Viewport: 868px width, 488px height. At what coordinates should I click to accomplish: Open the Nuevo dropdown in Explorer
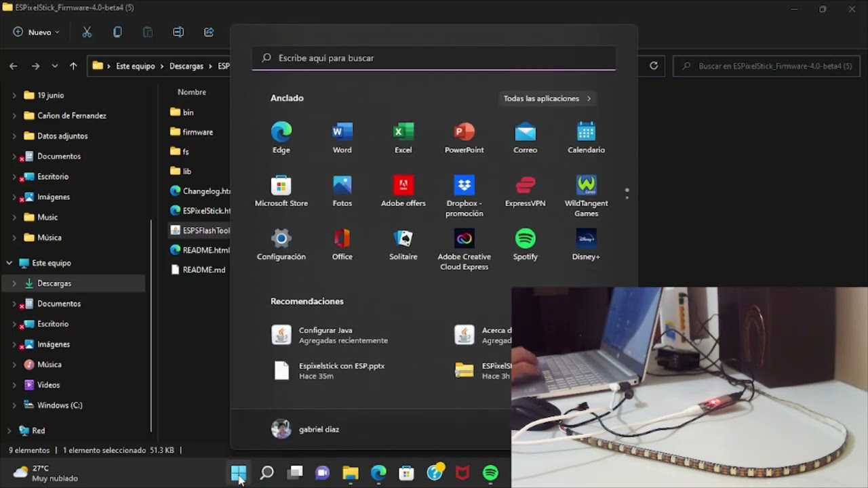pos(37,32)
